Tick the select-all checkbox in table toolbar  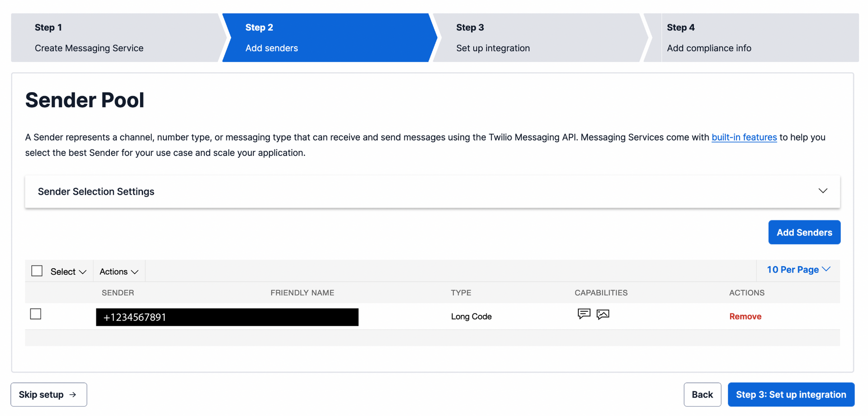click(x=37, y=271)
